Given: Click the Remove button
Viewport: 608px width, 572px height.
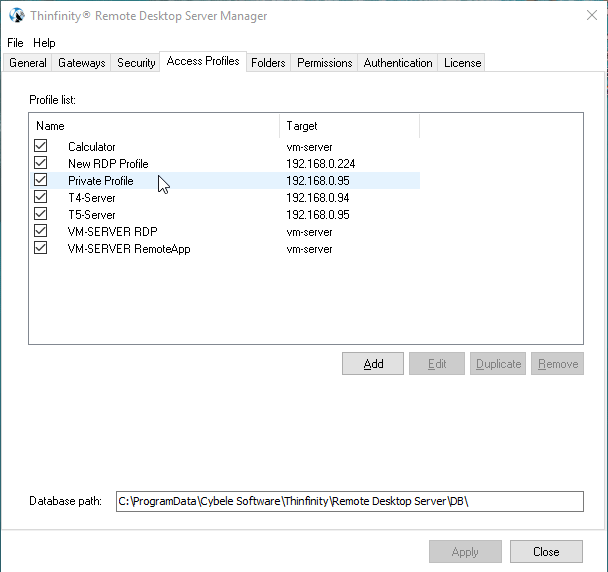Looking at the screenshot, I should click(558, 364).
